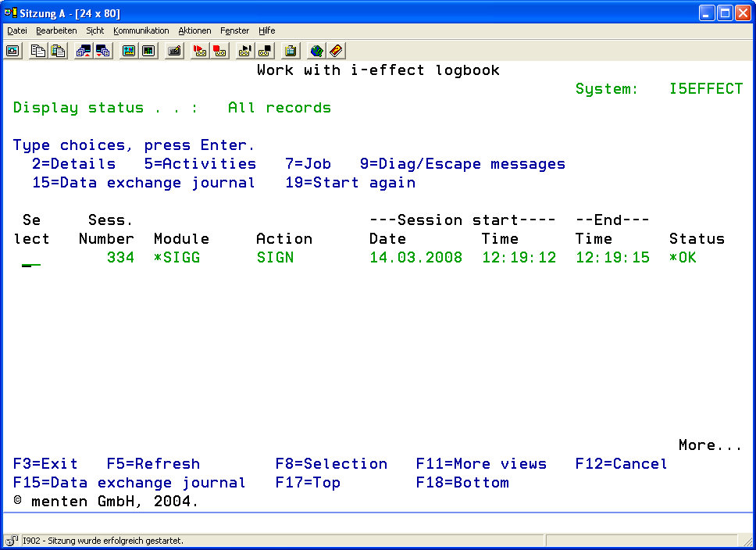This screenshot has height=550, width=756.
Task: Click the session status icon in status bar
Action: pyautogui.click(x=12, y=541)
